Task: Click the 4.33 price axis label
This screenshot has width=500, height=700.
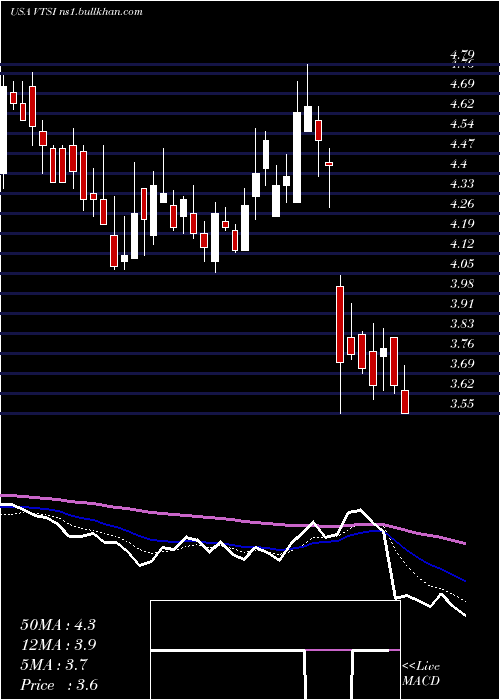Action: (462, 183)
